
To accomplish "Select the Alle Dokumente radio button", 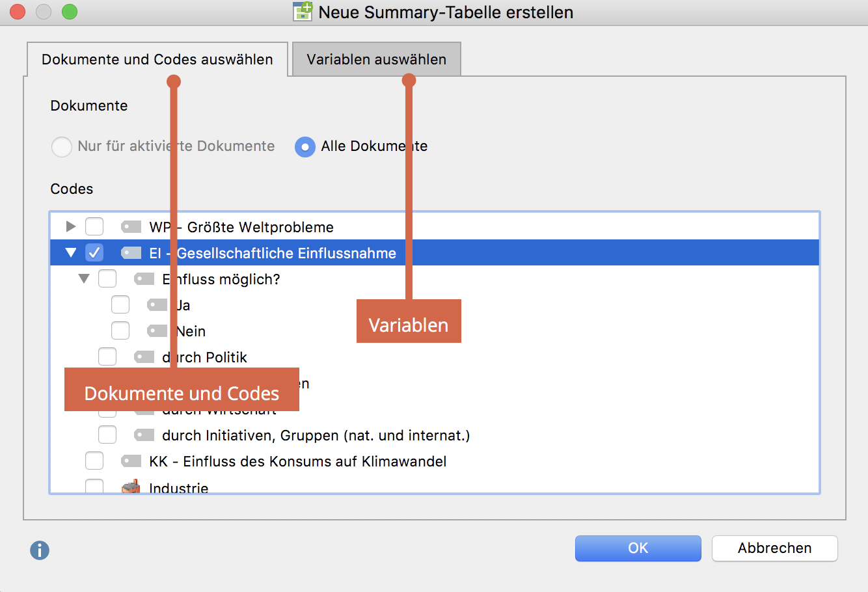I will click(x=305, y=146).
